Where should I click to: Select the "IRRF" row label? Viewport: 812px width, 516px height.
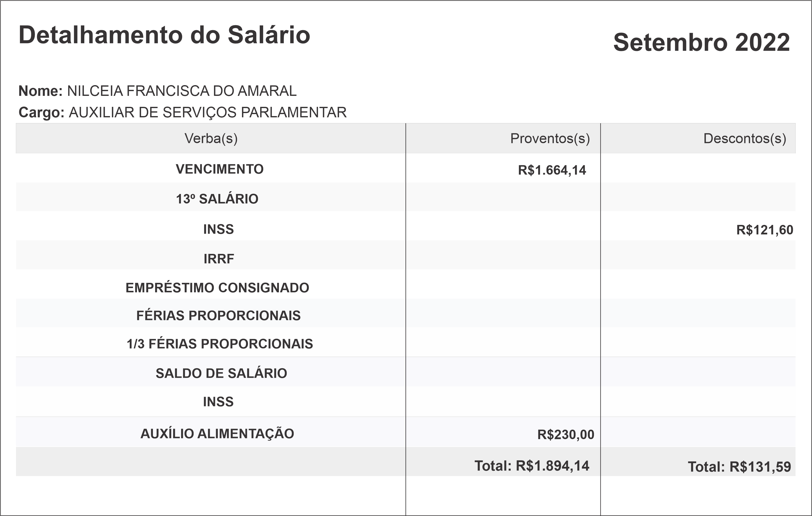(x=219, y=259)
